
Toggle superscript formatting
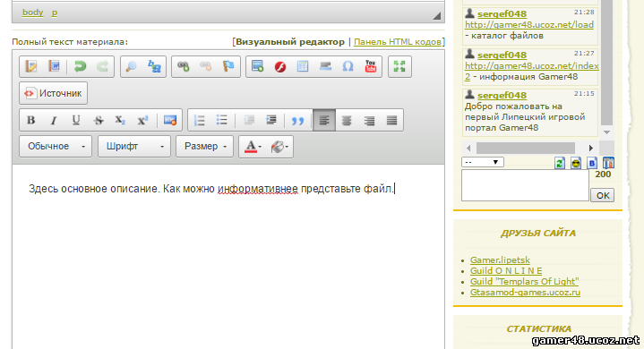click(x=142, y=120)
